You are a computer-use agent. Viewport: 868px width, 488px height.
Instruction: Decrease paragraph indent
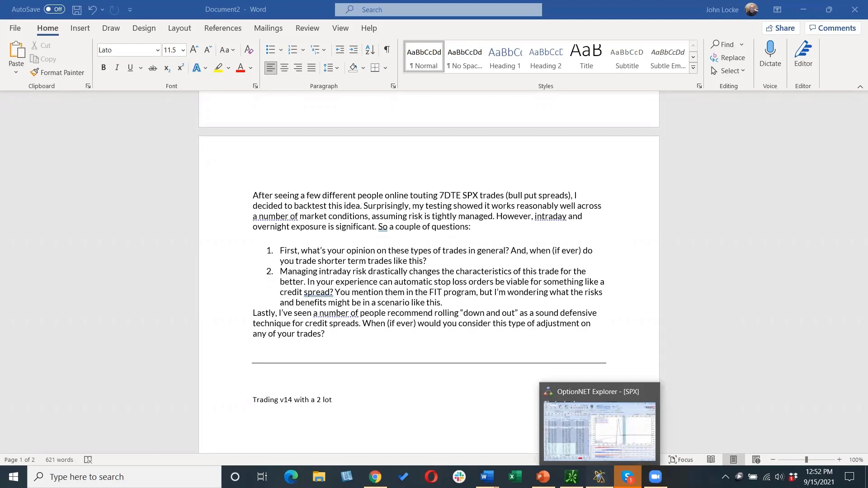340,50
